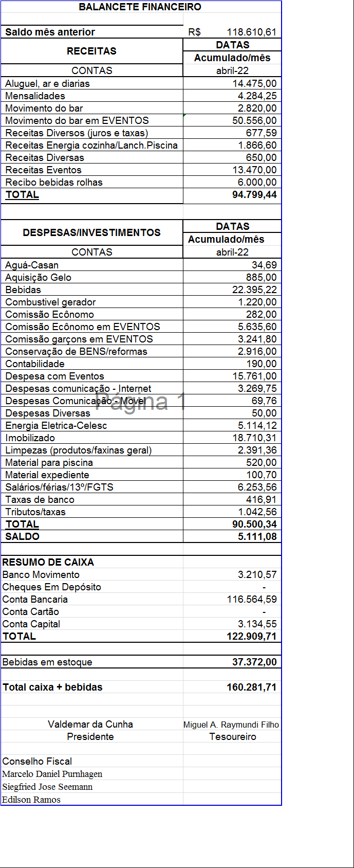This screenshot has width=354, height=868.
Task: Click the Total caixa + bebidas value 160.281,71
Action: 252,687
